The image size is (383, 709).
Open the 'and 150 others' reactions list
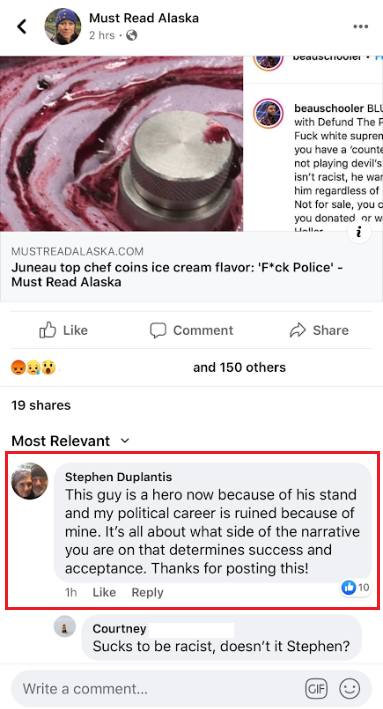click(x=239, y=367)
